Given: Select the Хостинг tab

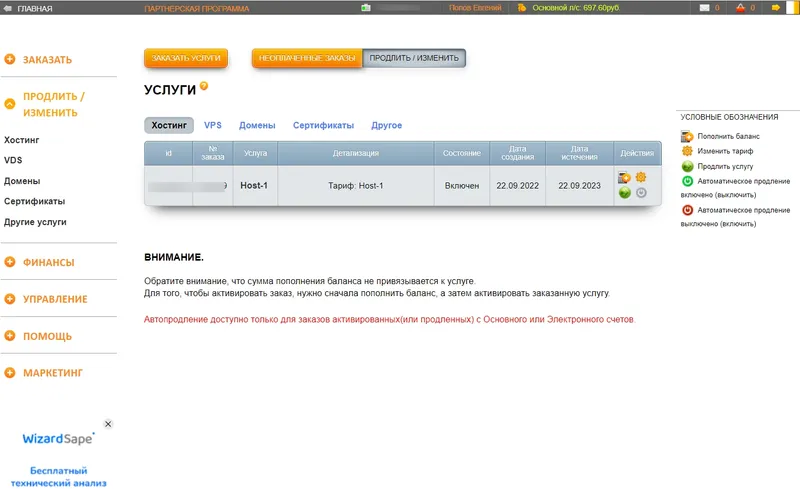Looking at the screenshot, I should tap(169, 125).
